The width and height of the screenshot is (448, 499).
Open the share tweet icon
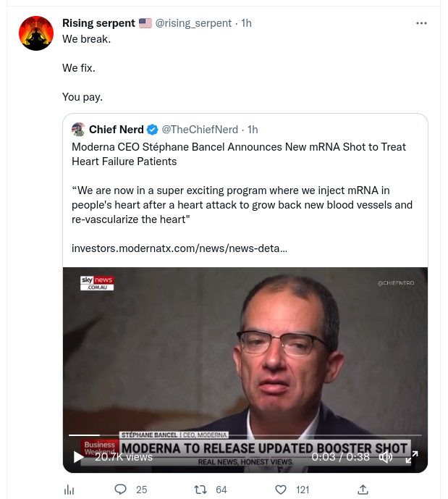click(x=363, y=490)
